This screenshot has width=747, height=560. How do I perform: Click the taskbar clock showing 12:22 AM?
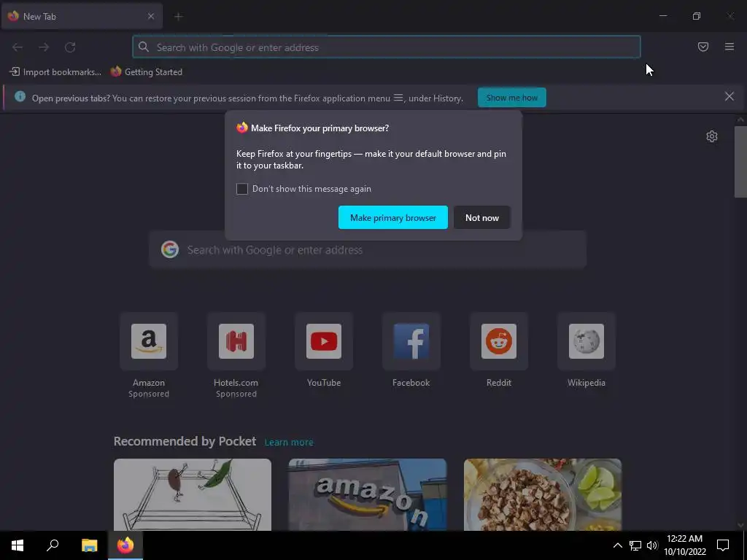pyautogui.click(x=684, y=545)
